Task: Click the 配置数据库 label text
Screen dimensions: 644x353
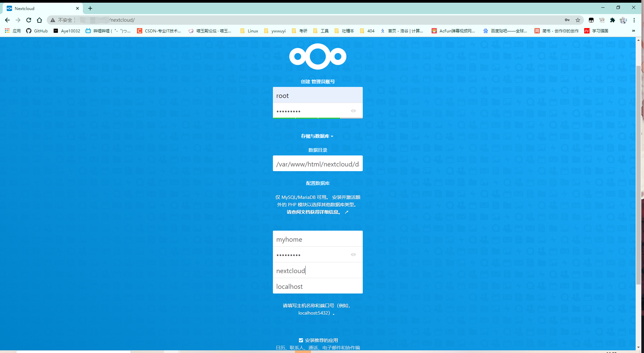Action: coord(318,183)
